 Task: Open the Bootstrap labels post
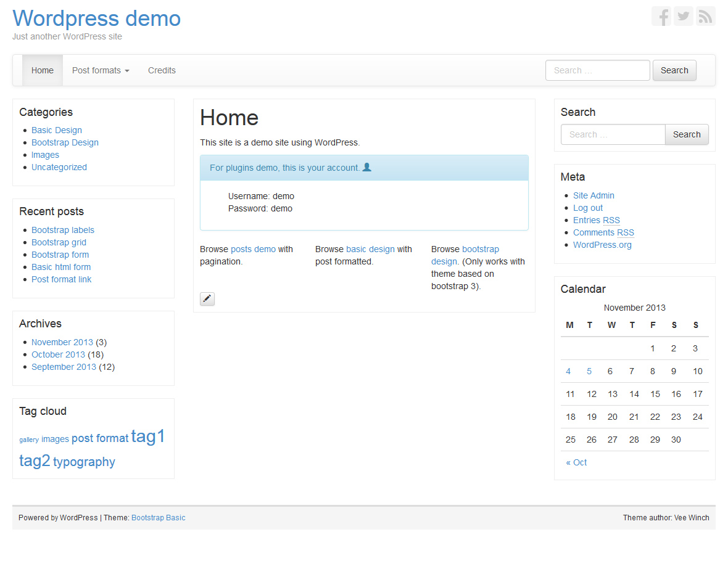tap(63, 230)
